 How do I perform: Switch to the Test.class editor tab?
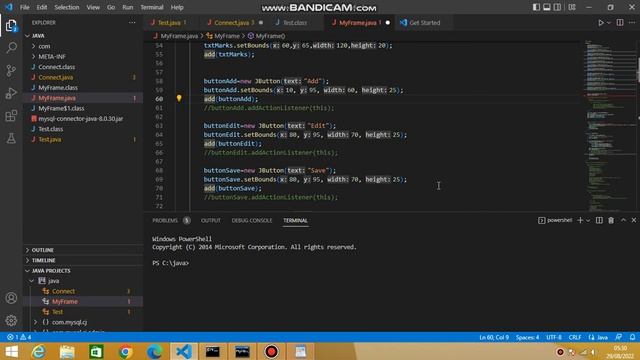pos(295,23)
